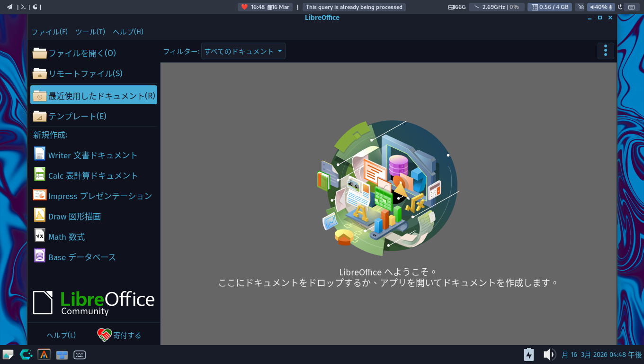Open the ヘルプ(H) menu
644x364 pixels.
tap(128, 32)
